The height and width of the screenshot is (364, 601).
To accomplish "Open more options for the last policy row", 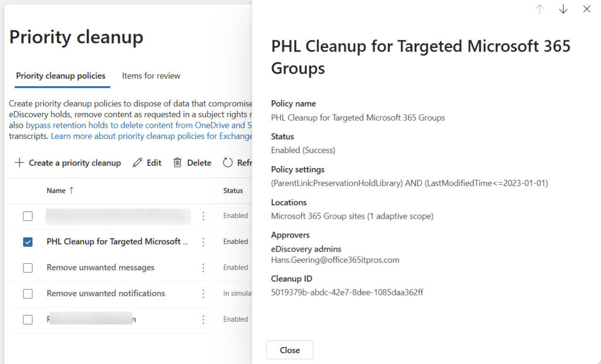I will (204, 319).
